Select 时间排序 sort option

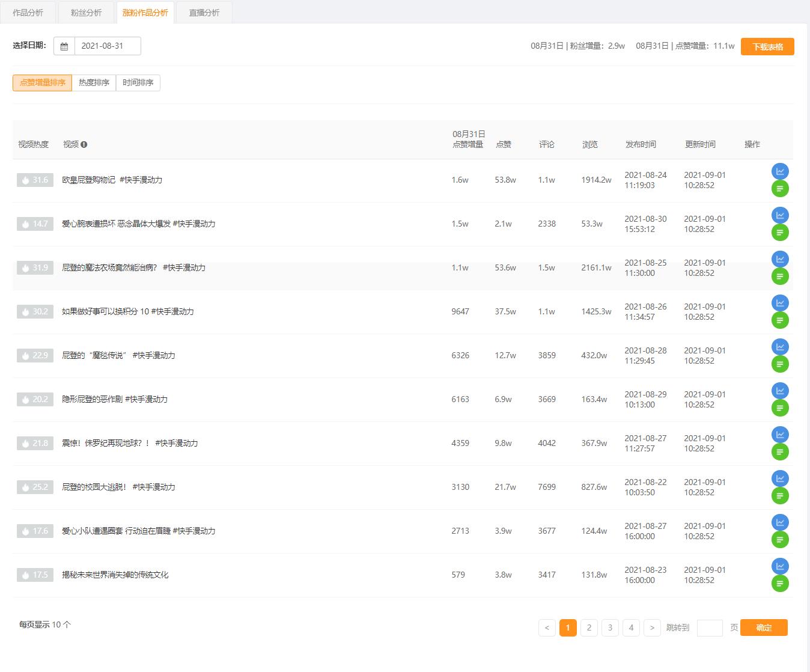click(x=138, y=83)
